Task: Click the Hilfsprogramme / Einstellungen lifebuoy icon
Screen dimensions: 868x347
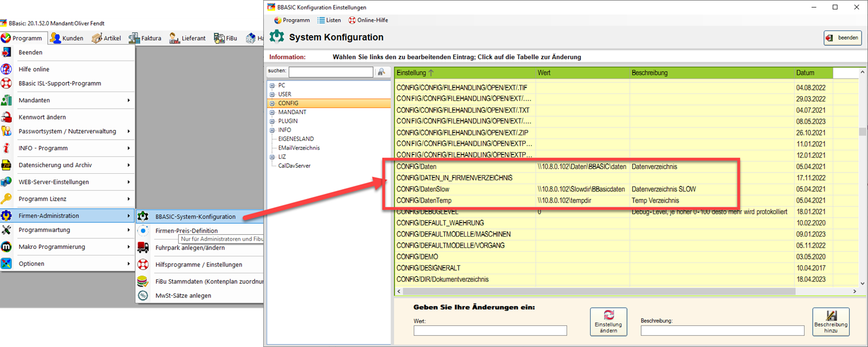Action: click(x=143, y=264)
